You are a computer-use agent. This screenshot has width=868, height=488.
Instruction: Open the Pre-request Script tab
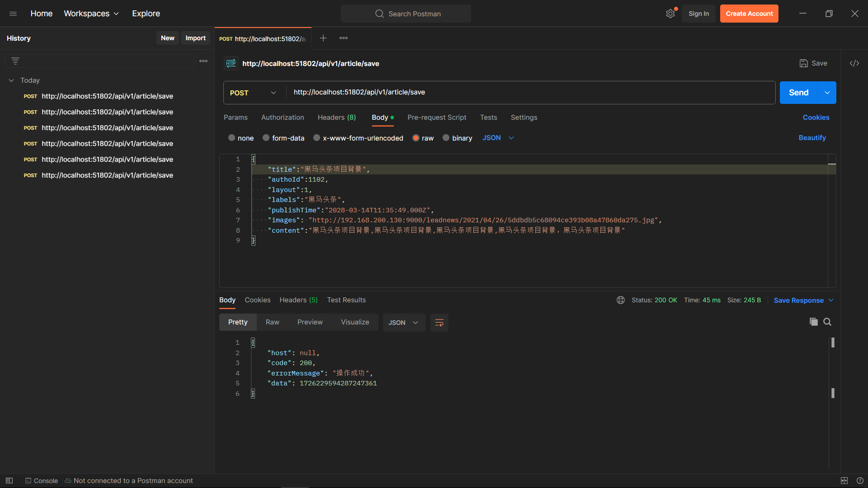click(436, 117)
